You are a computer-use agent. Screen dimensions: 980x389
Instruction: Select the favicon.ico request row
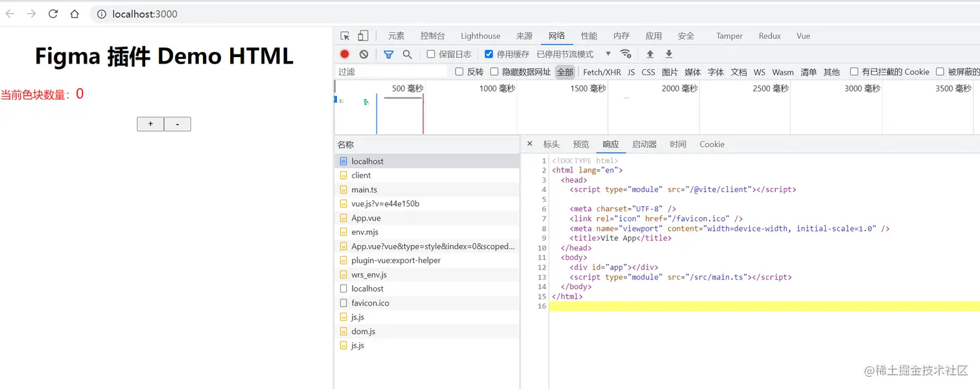pyautogui.click(x=427, y=303)
